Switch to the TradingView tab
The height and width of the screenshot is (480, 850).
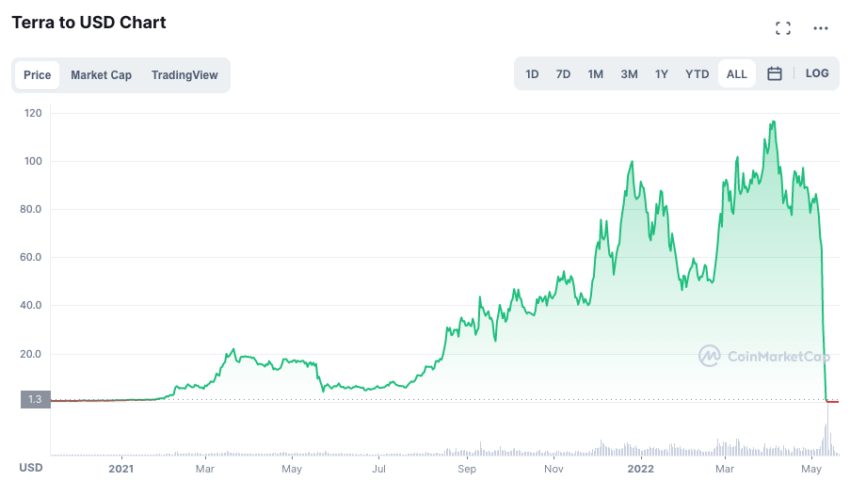click(x=184, y=75)
